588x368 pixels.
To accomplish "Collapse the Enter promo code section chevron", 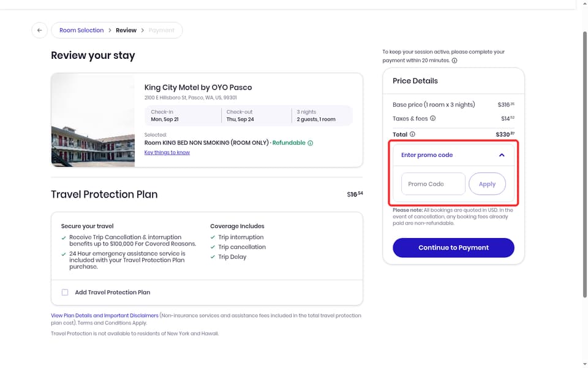I will coord(502,155).
